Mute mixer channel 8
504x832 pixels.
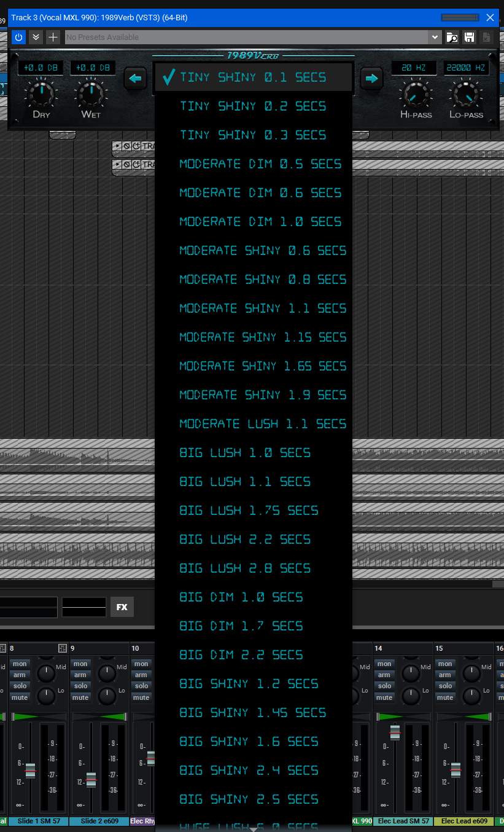click(20, 697)
